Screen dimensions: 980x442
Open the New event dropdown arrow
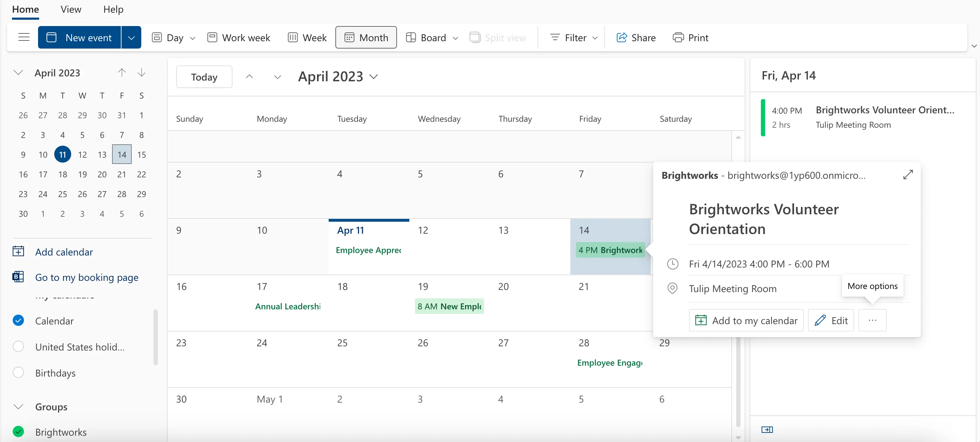(131, 37)
